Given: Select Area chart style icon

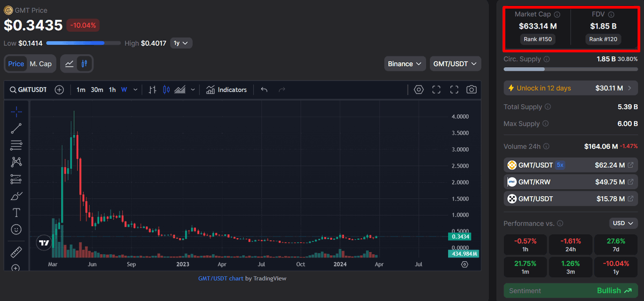Looking at the screenshot, I should click(x=180, y=90).
